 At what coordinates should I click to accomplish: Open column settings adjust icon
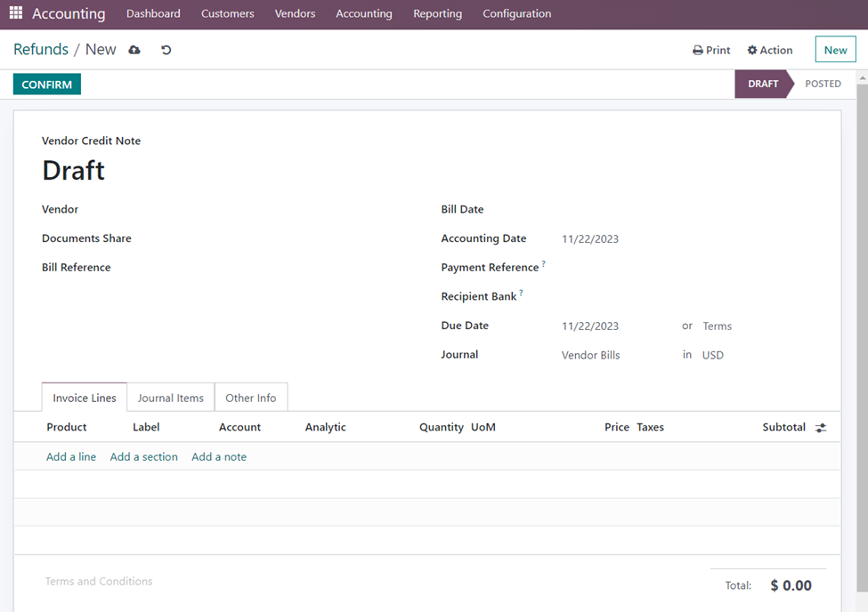coord(821,428)
